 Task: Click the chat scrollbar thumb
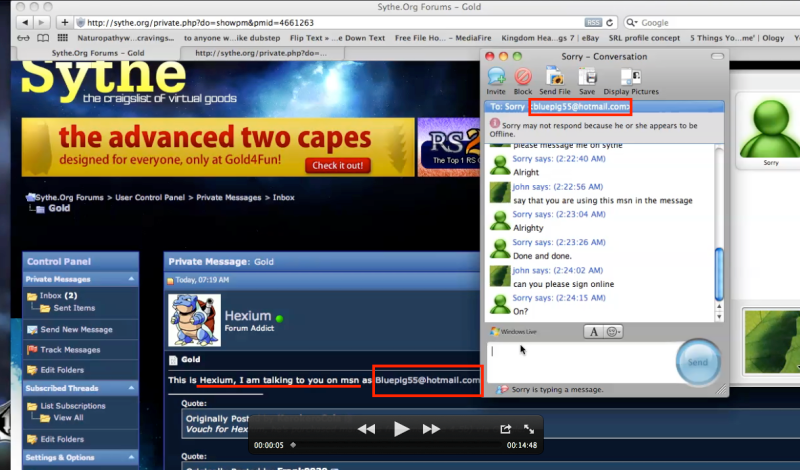coord(719,274)
